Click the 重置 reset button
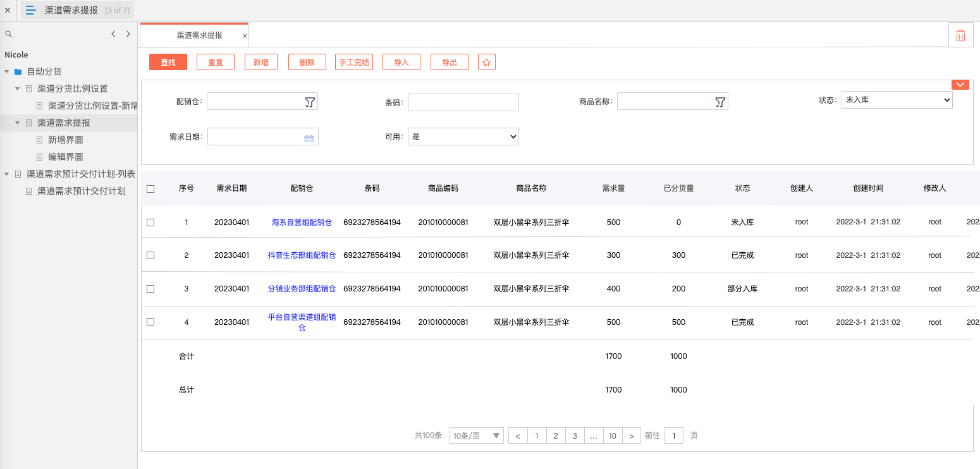The width and height of the screenshot is (980, 469). click(x=216, y=62)
